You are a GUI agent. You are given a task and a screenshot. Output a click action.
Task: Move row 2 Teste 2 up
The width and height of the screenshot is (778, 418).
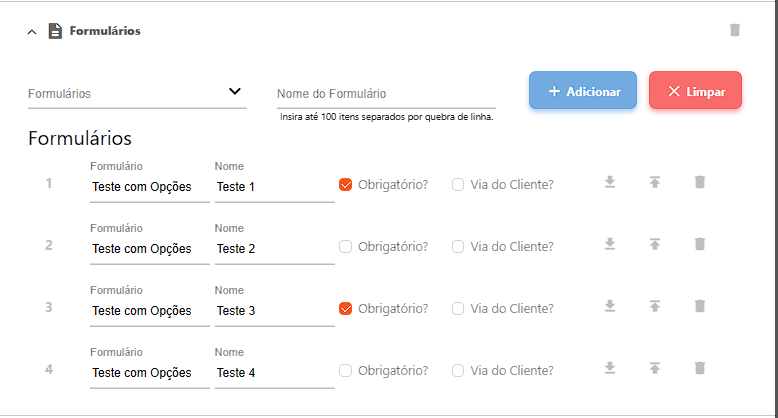[x=655, y=245]
